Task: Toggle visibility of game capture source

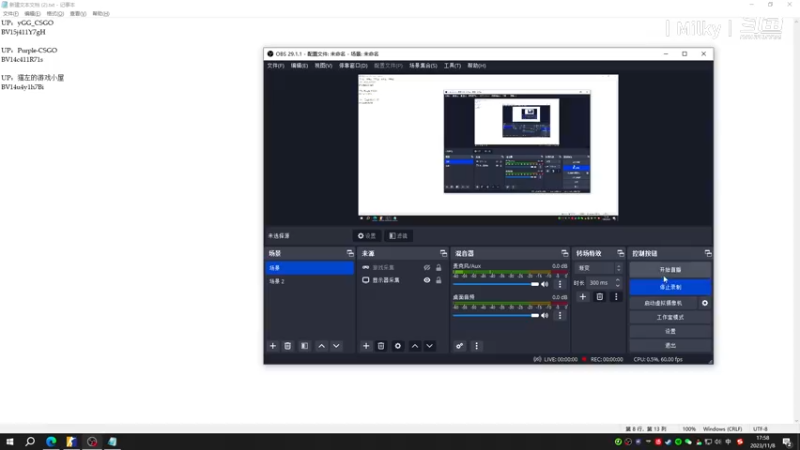Action: [x=427, y=267]
